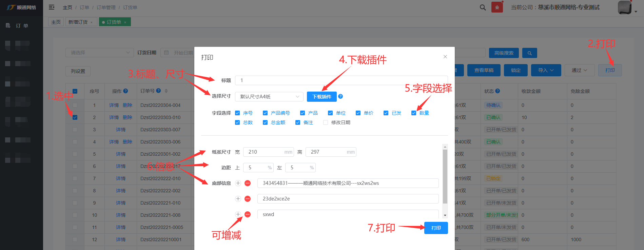Click help icon next to 下载插件
The height and width of the screenshot is (250, 644).
coord(340,96)
